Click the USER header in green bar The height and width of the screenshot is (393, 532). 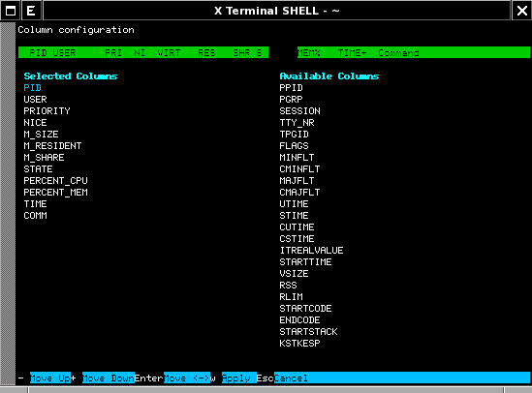tap(65, 53)
